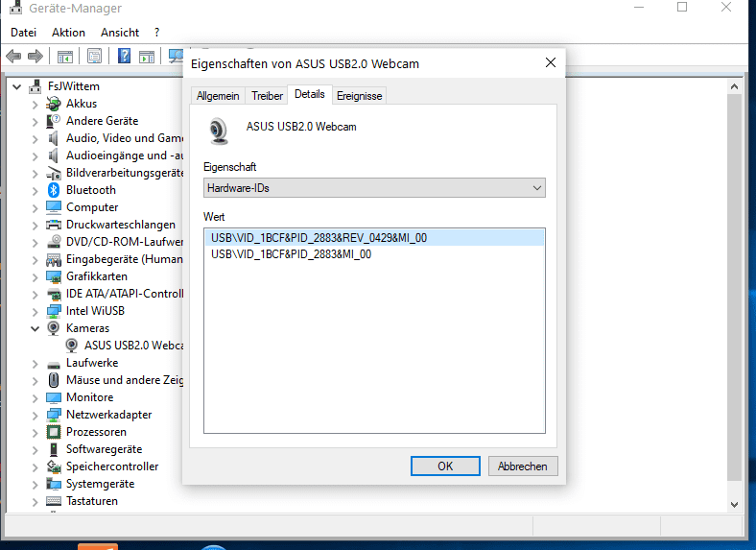Select hardware ID with REV_0429
Screen dimensions: 756x550
(x=374, y=238)
